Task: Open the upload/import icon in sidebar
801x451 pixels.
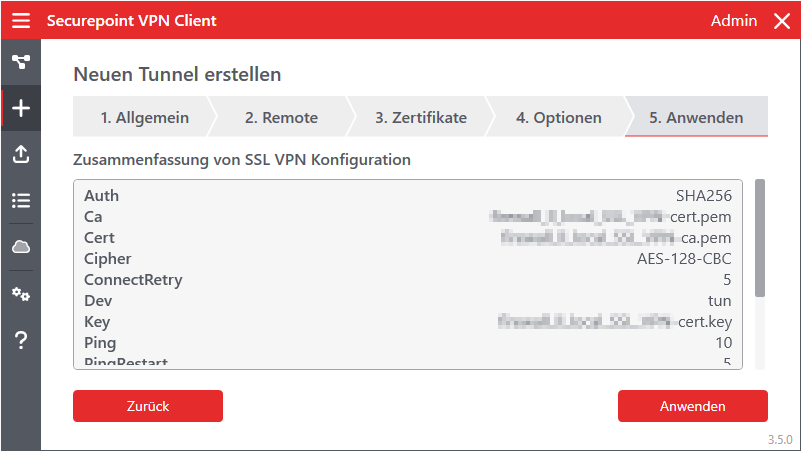Action: pyautogui.click(x=21, y=154)
